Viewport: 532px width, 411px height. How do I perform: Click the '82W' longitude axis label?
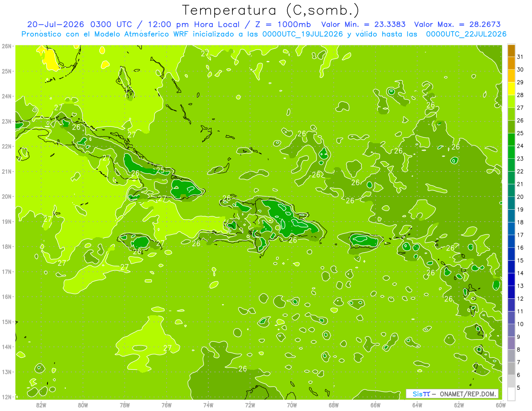pyautogui.click(x=41, y=405)
